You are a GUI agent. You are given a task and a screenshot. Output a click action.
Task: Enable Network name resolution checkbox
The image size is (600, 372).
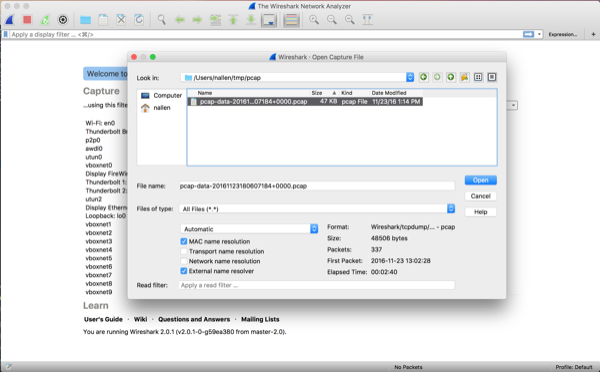184,261
